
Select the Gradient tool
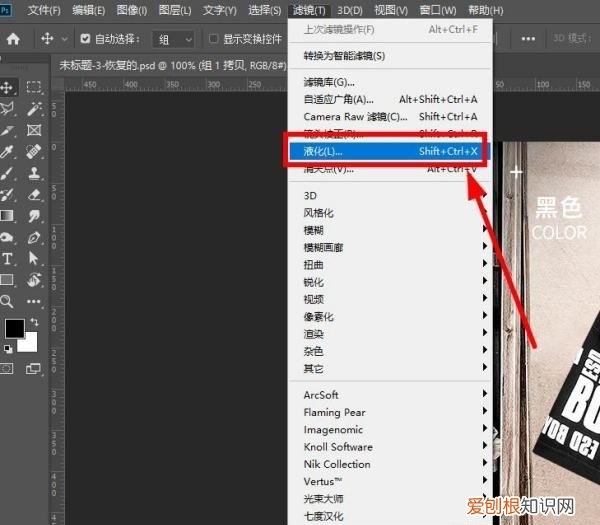click(7, 216)
